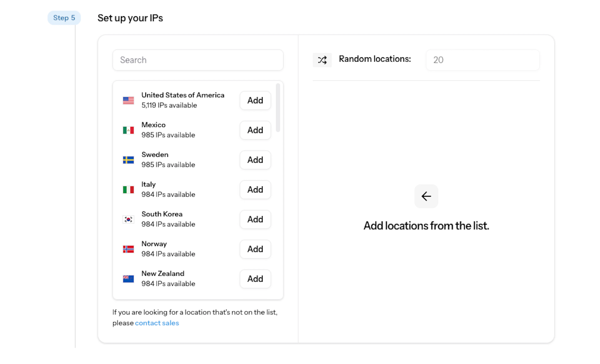Click the "Norway" country name

[154, 244]
